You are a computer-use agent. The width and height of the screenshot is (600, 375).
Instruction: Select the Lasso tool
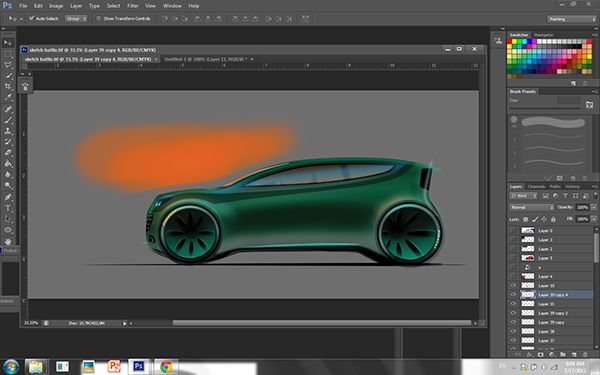[8, 65]
